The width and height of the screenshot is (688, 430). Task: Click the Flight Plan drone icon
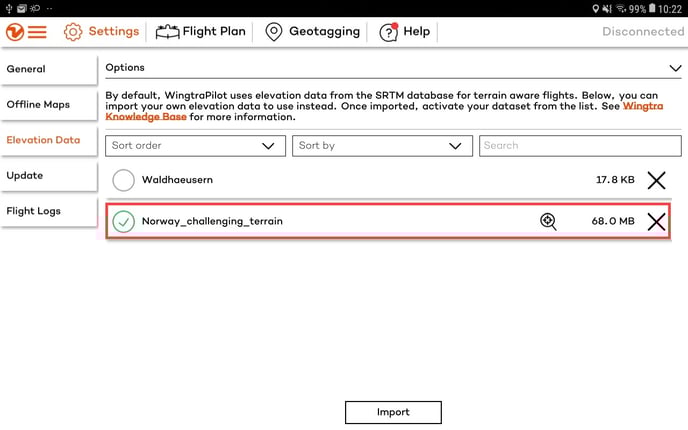(x=167, y=31)
